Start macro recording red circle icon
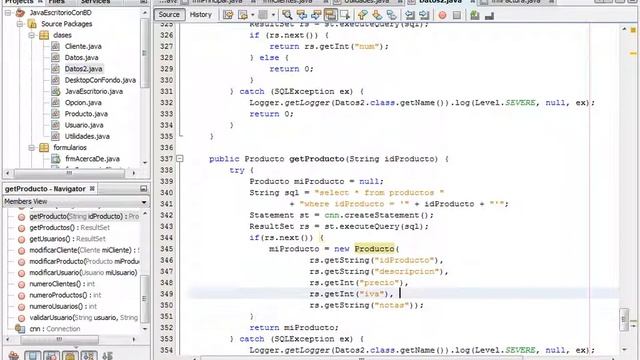This screenshot has width=640, height=360. pyautogui.click(x=442, y=15)
